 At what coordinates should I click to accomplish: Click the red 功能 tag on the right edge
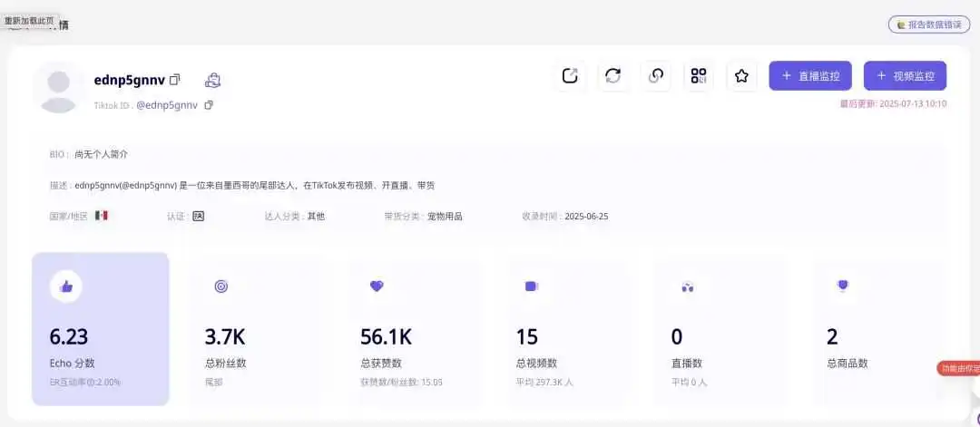(x=958, y=368)
